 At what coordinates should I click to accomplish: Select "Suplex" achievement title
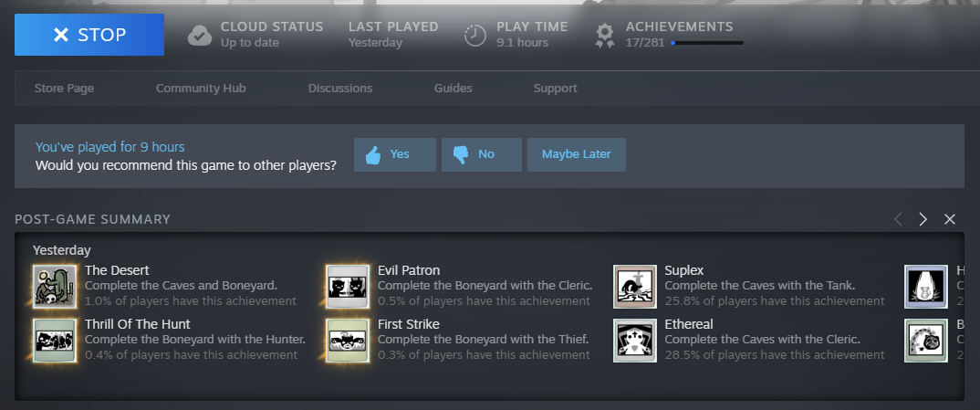[x=683, y=270]
